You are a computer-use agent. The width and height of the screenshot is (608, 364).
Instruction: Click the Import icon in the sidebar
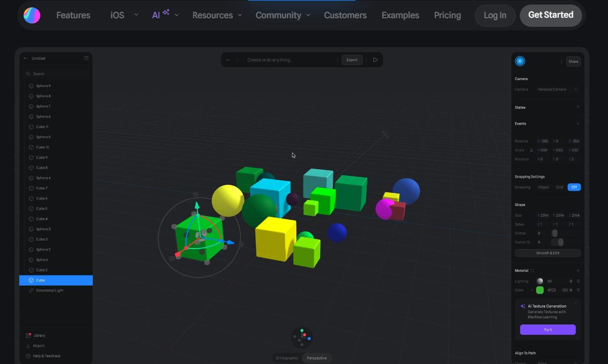[28, 346]
